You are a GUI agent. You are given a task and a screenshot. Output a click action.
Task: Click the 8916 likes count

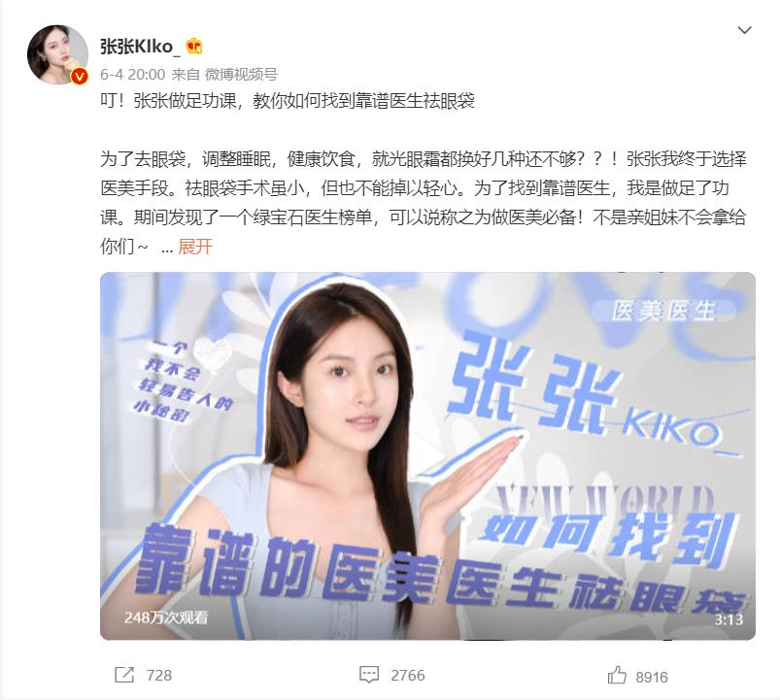point(652,677)
